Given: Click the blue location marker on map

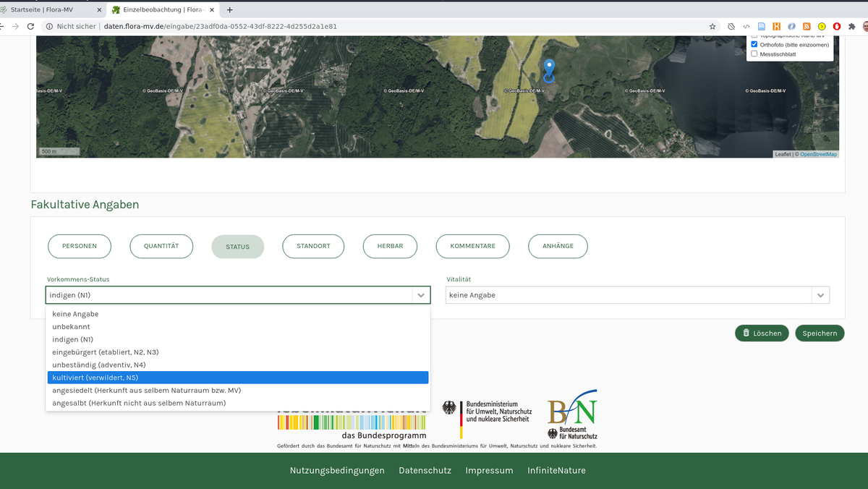Looking at the screenshot, I should pyautogui.click(x=549, y=70).
